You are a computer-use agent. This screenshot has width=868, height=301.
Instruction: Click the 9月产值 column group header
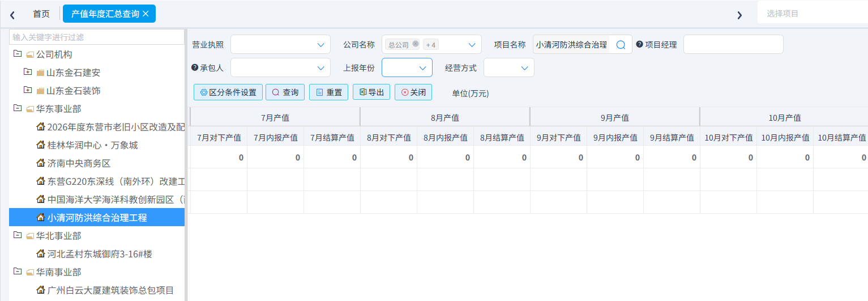(x=615, y=117)
